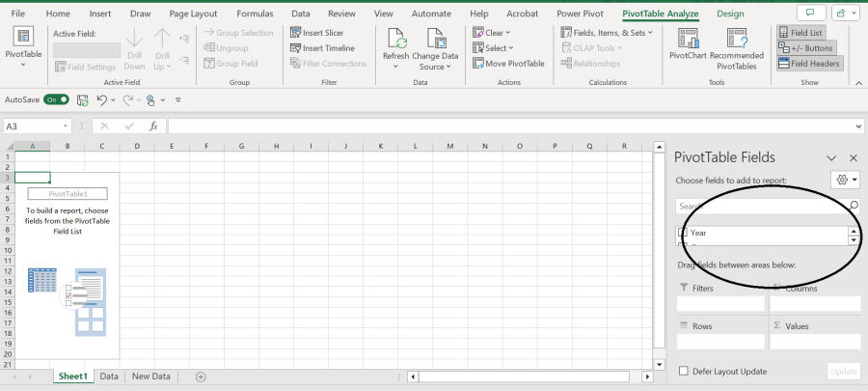Viewport: 868px width, 391px height.
Task: Save the workbook using the save icon
Action: (83, 99)
